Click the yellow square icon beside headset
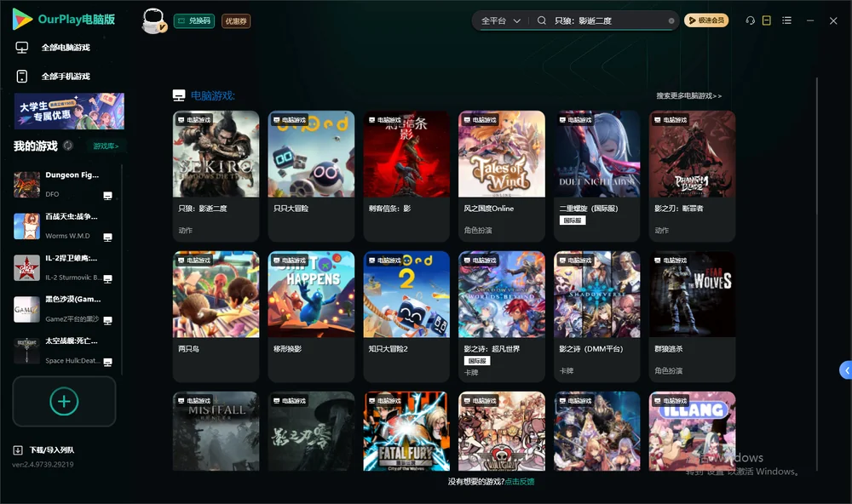The width and height of the screenshot is (852, 504). [x=767, y=20]
